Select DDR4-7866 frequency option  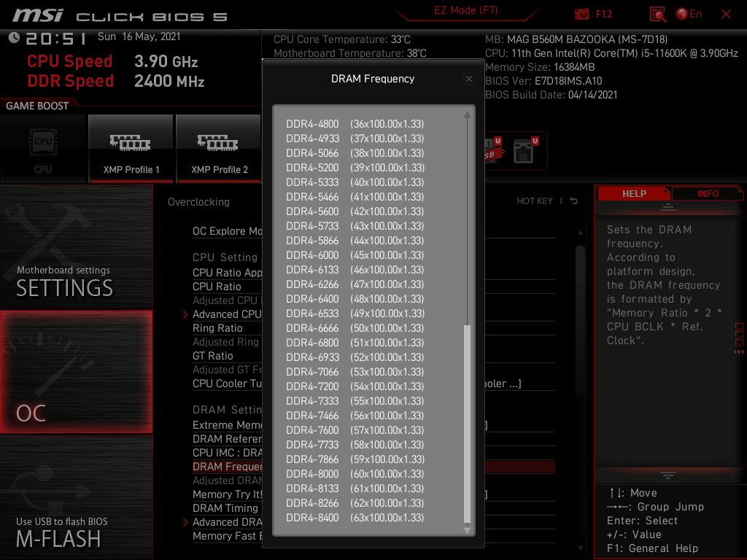[355, 459]
